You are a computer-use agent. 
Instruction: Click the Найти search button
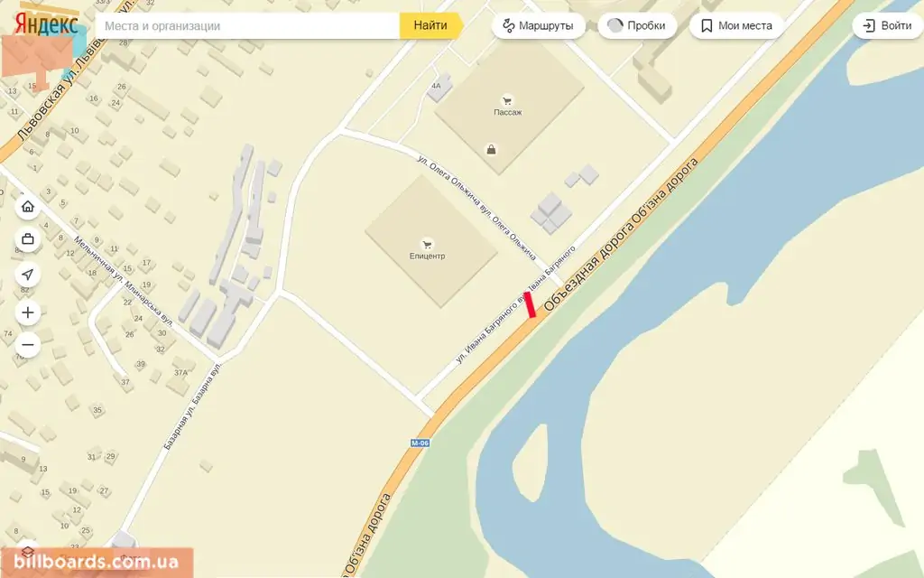pyautogui.click(x=430, y=25)
